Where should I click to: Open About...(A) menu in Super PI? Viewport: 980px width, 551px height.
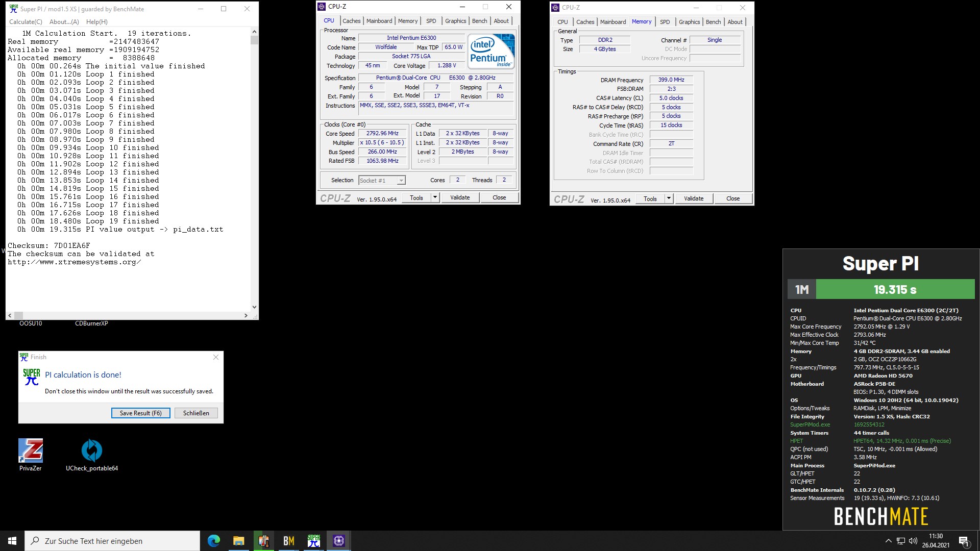(x=64, y=22)
